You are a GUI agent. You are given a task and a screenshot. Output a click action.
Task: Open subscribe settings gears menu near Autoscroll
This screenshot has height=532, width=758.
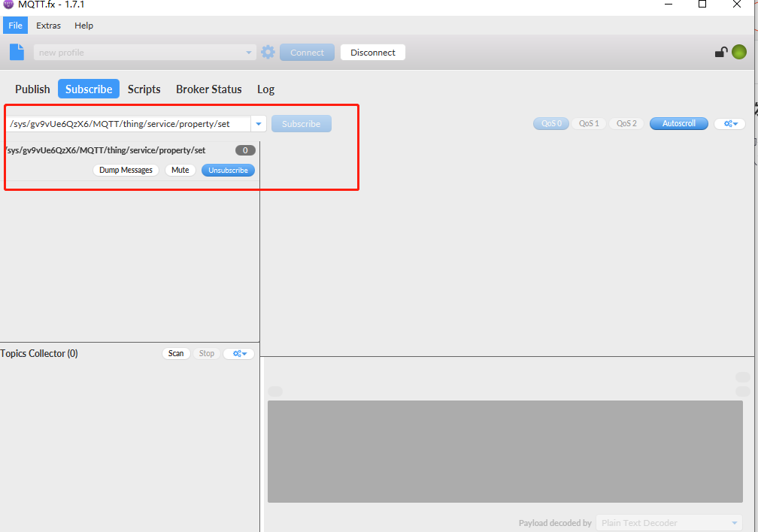point(730,124)
